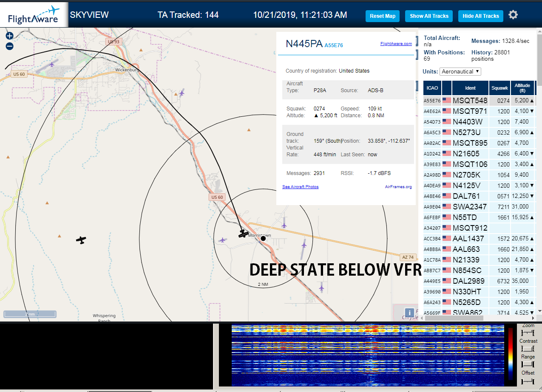Click the US flag in the N21605 row
The image size is (542, 392).
coord(447,154)
